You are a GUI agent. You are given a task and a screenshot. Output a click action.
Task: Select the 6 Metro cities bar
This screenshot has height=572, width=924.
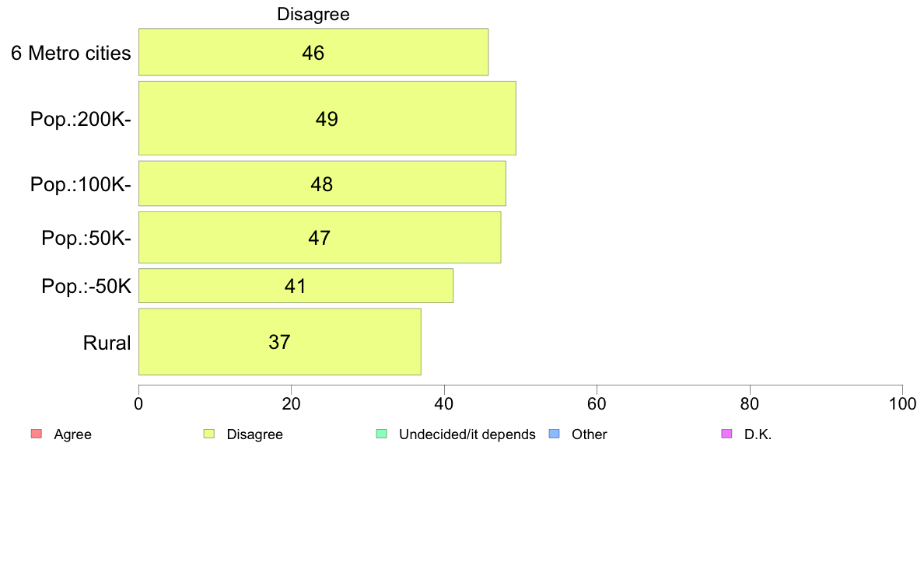point(313,52)
